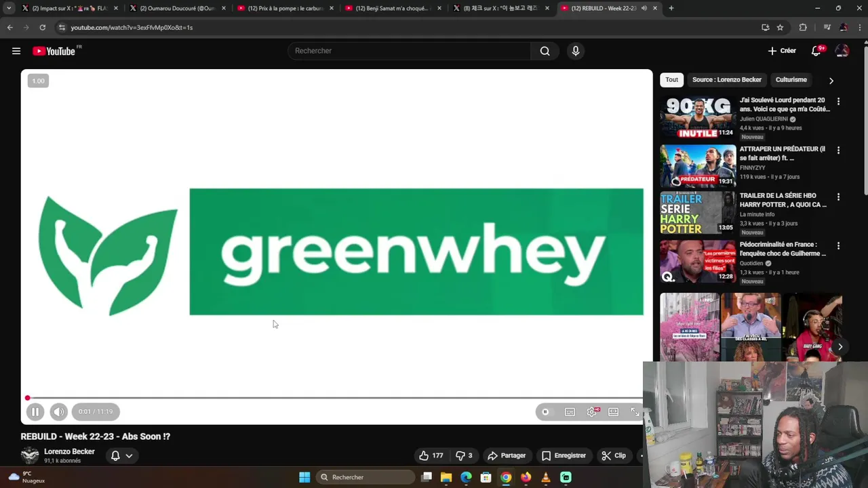868x488 pixels.
Task: Show more filter chips with right arrow
Action: (x=831, y=81)
